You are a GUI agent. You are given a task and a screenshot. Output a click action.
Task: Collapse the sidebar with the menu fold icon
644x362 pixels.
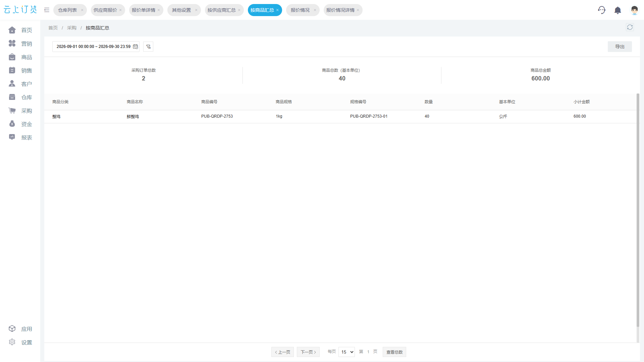(47, 10)
